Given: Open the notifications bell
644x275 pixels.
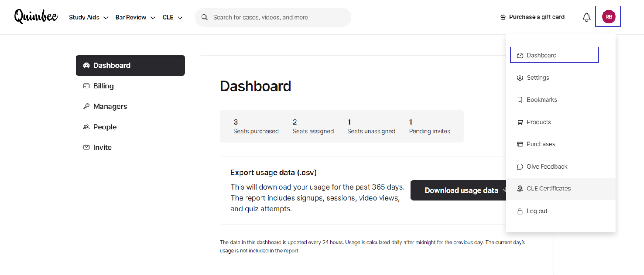Looking at the screenshot, I should click(586, 18).
